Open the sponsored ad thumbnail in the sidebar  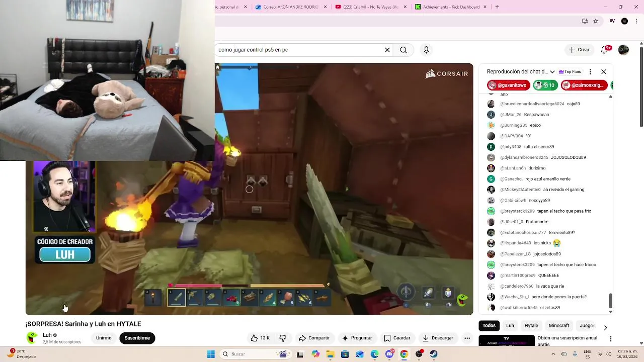pyautogui.click(x=507, y=340)
